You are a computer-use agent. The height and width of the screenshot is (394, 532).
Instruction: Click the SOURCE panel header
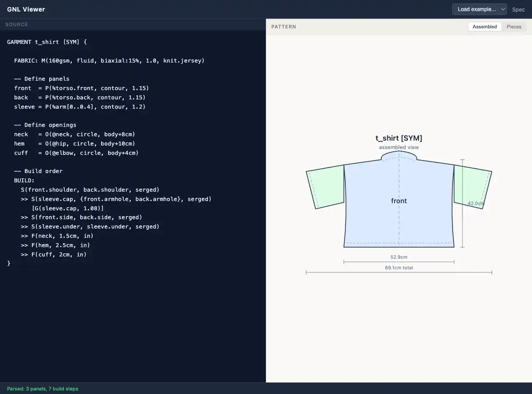tap(16, 24)
